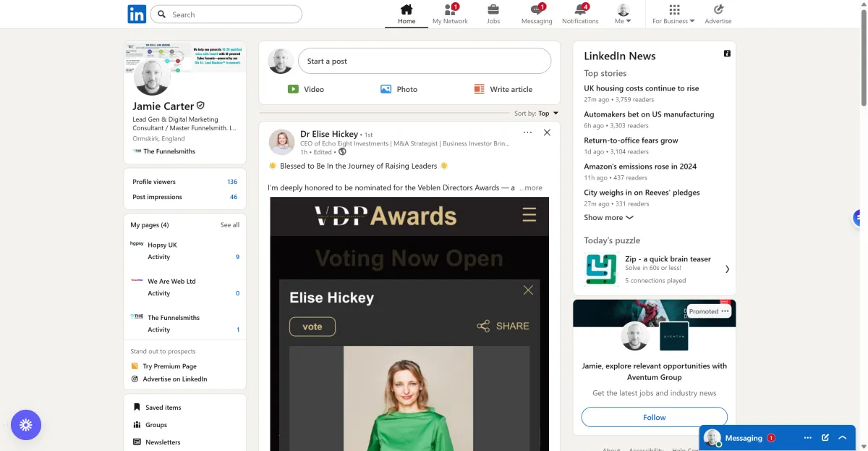Add a Photo to a post
Screen dimensions: 868x451
click(399, 89)
